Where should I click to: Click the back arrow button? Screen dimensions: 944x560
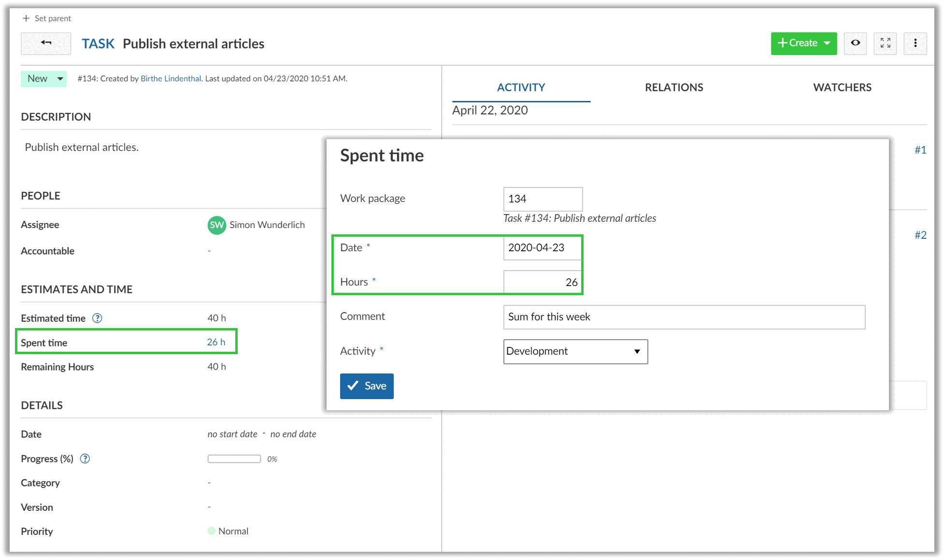tap(46, 43)
